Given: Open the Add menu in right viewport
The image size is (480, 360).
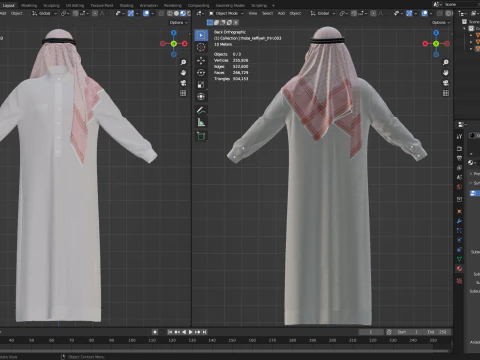Looking at the screenshot, I should point(281,13).
